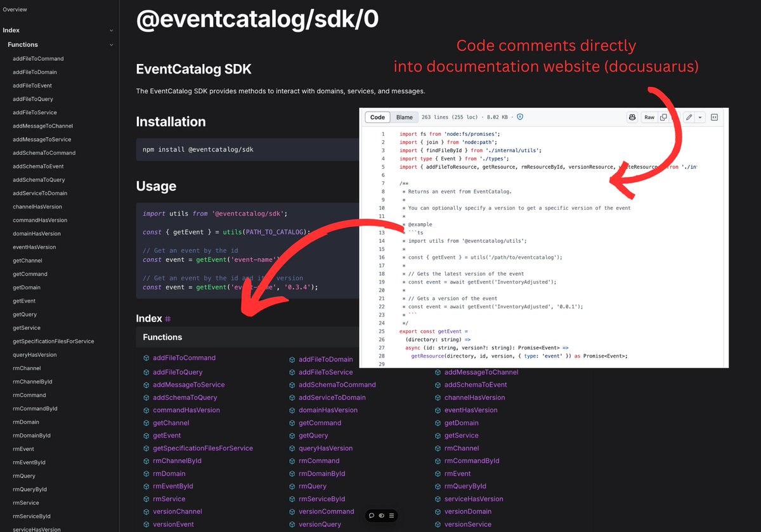Open getEvent in the sidebar list
The height and width of the screenshot is (532, 761).
[24, 301]
